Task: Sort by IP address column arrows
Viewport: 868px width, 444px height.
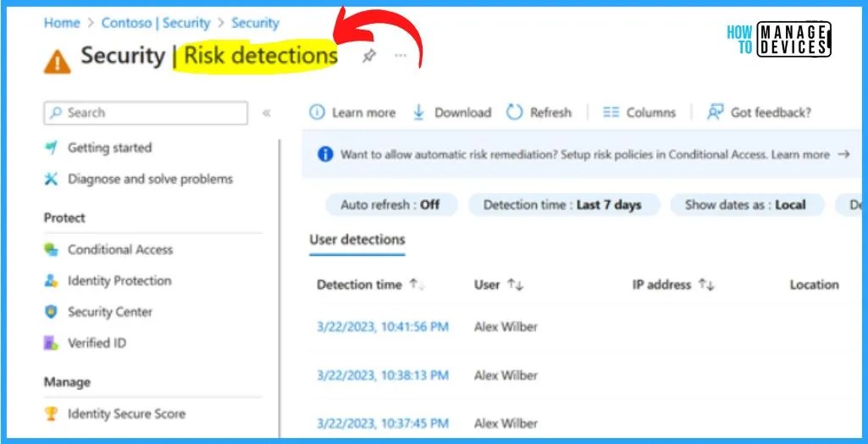Action: tap(706, 285)
